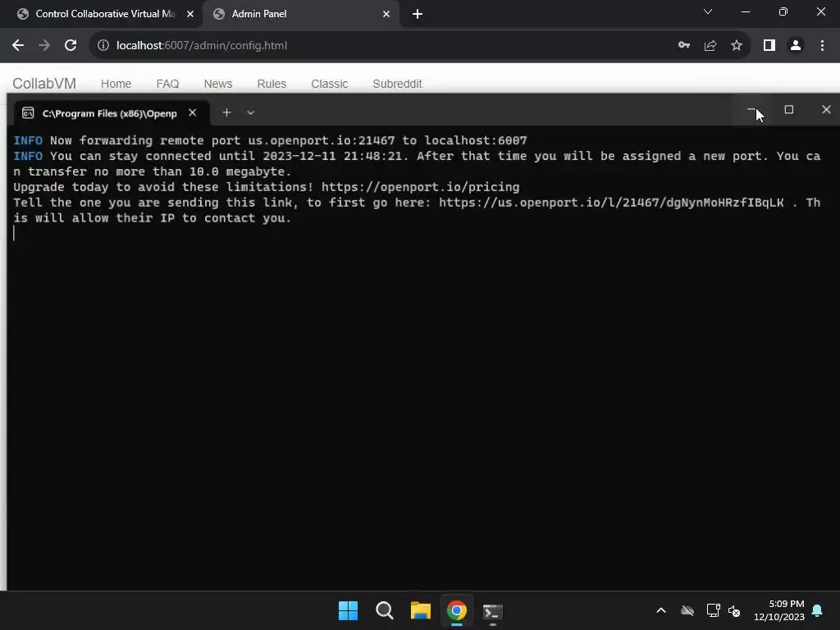
Task: Open Chrome three-dot menu
Action: (822, 46)
